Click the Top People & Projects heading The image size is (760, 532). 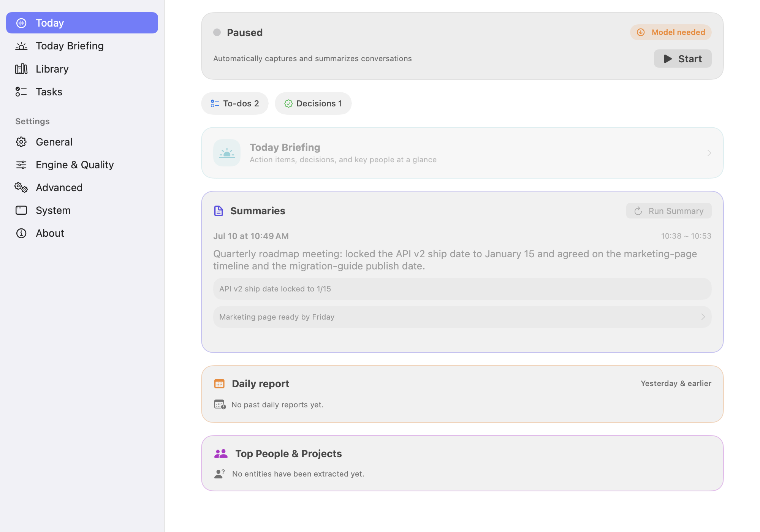pos(288,453)
